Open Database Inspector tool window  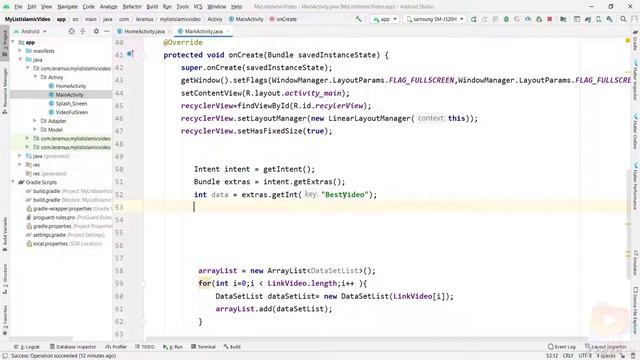click(x=73, y=347)
